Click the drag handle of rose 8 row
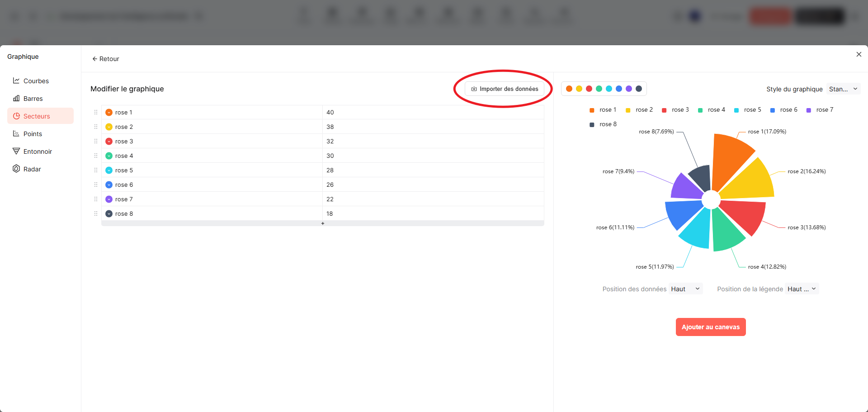Image resolution: width=868 pixels, height=412 pixels. point(96,213)
